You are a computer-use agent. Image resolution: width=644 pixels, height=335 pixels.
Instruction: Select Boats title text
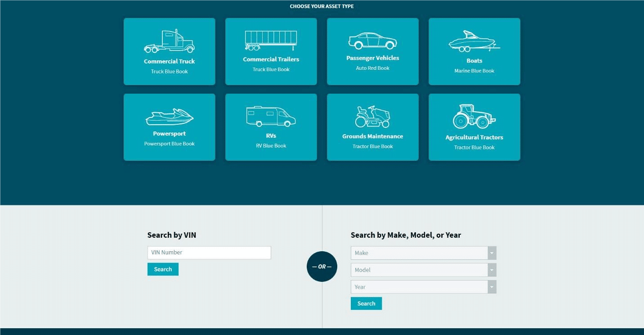coord(474,61)
